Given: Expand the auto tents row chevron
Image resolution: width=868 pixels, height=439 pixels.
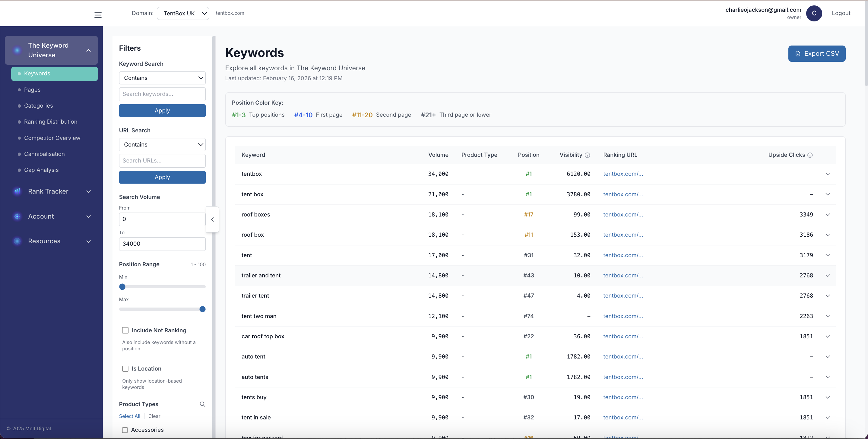Looking at the screenshot, I should click(828, 377).
